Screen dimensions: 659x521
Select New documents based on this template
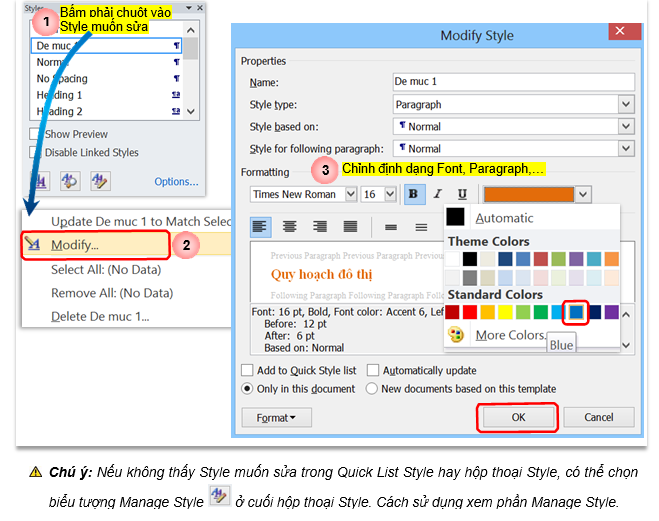coord(373,389)
